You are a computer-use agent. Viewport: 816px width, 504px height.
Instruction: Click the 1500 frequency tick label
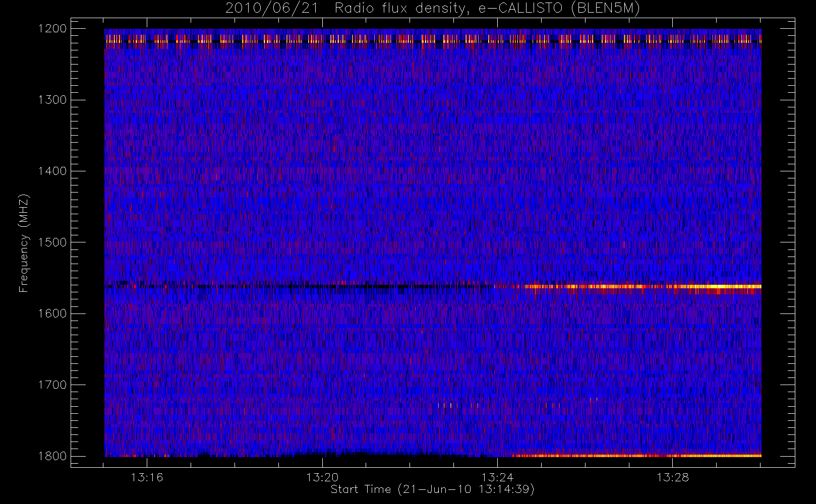[x=52, y=242]
